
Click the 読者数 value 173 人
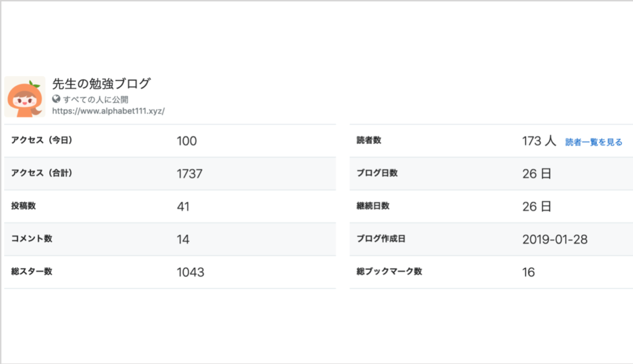(539, 141)
